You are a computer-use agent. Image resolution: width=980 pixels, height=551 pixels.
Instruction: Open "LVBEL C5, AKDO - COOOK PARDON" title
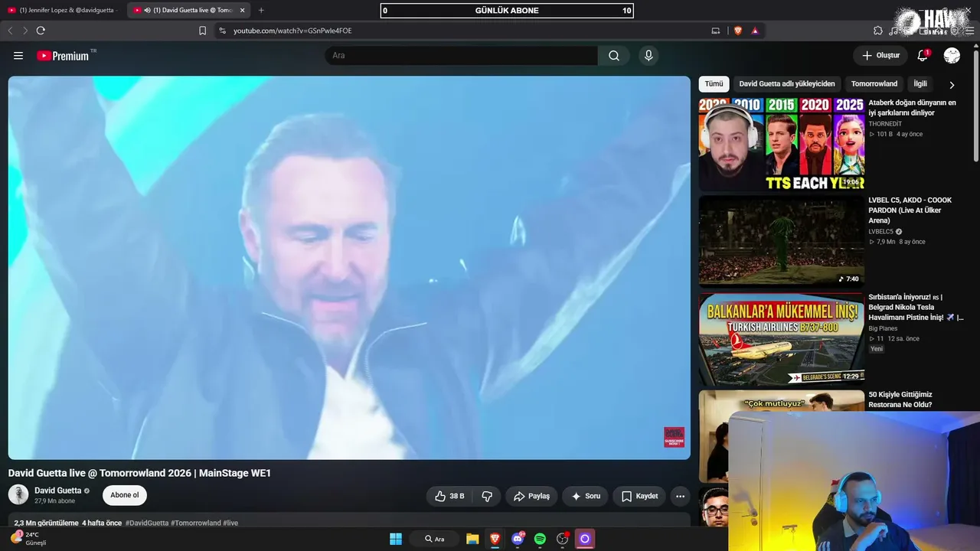point(910,210)
